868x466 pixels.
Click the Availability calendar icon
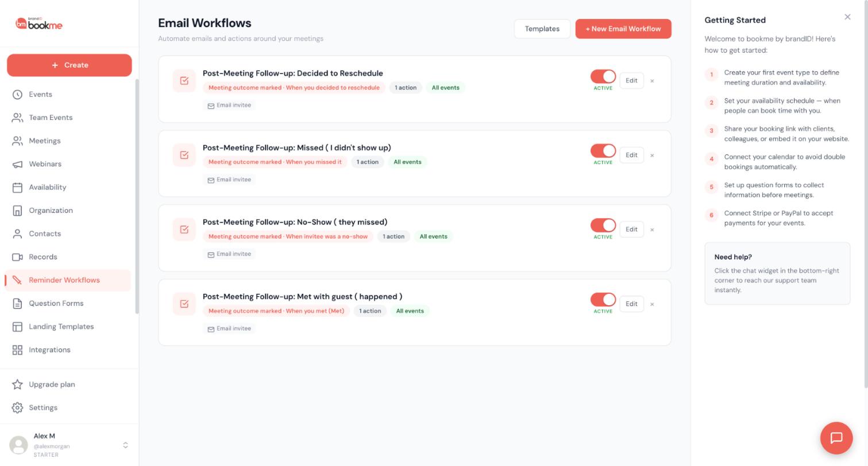[17, 187]
